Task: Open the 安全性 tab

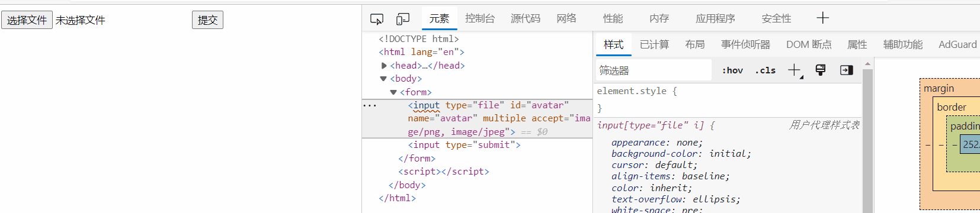Action: pos(776,18)
